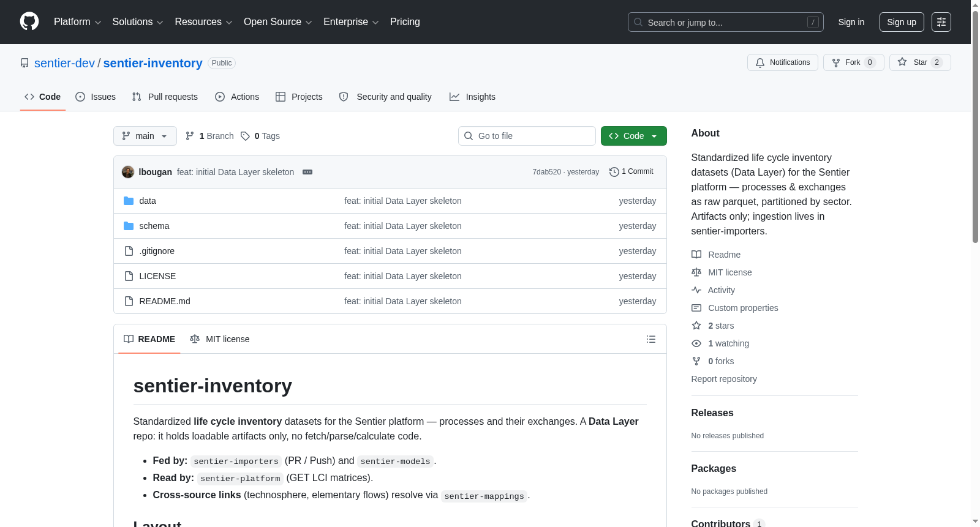
Task: Click the Notifications bell button
Action: [782, 62]
